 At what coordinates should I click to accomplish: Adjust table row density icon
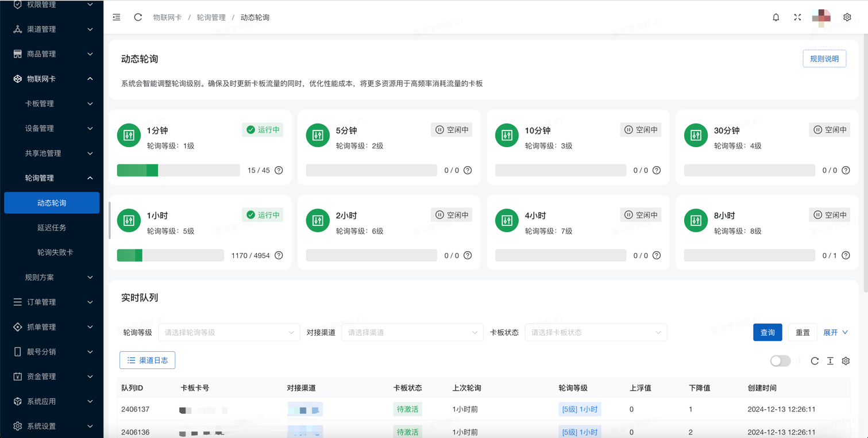pos(830,361)
